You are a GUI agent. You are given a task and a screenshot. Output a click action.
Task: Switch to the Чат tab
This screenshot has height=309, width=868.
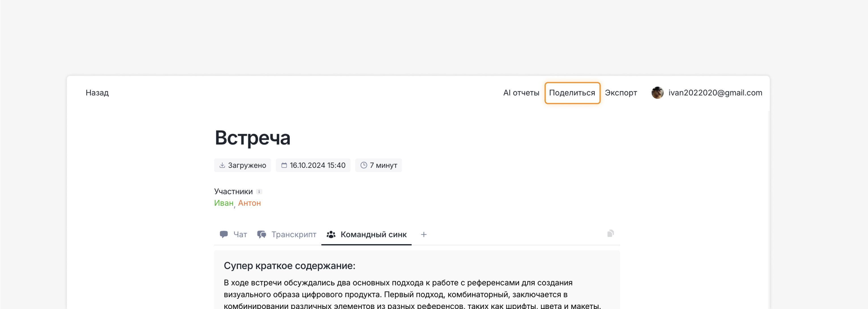(x=240, y=235)
